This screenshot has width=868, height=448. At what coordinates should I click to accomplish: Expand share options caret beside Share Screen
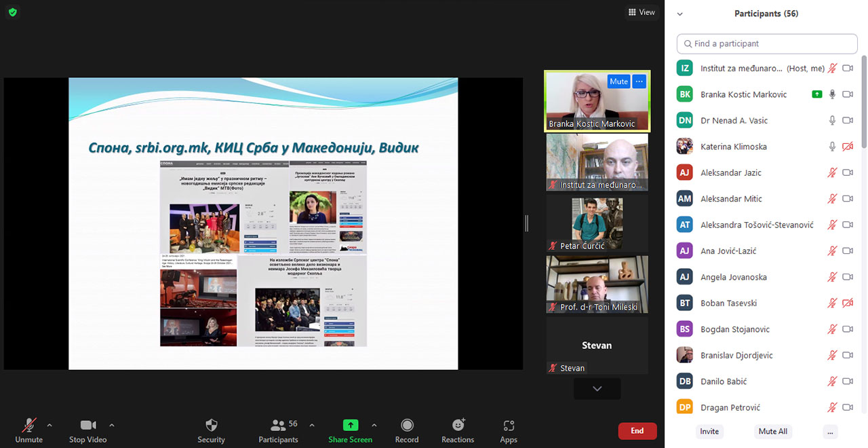(374, 426)
